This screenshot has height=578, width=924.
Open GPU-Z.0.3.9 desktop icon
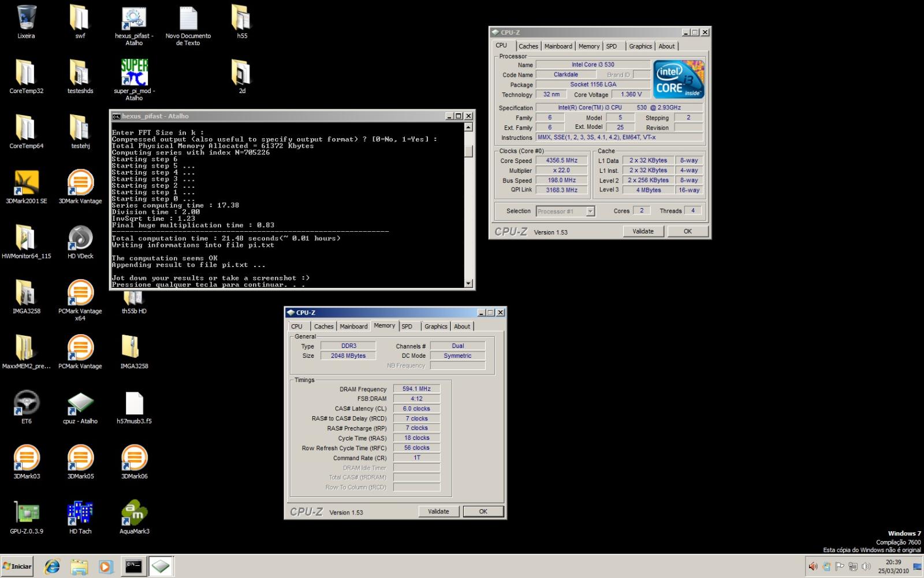click(x=26, y=516)
